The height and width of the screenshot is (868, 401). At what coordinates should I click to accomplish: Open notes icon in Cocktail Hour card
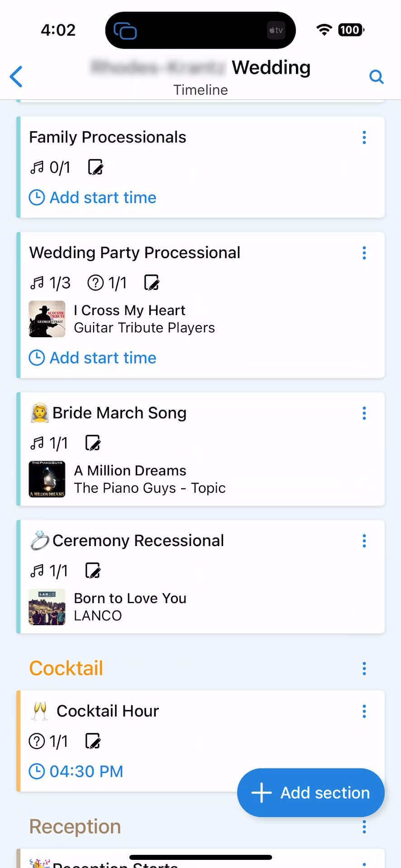click(93, 741)
